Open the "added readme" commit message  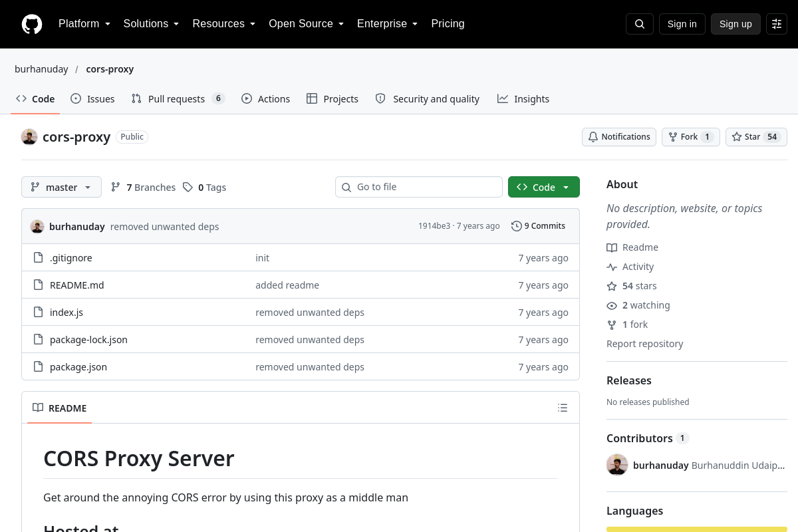click(x=287, y=285)
